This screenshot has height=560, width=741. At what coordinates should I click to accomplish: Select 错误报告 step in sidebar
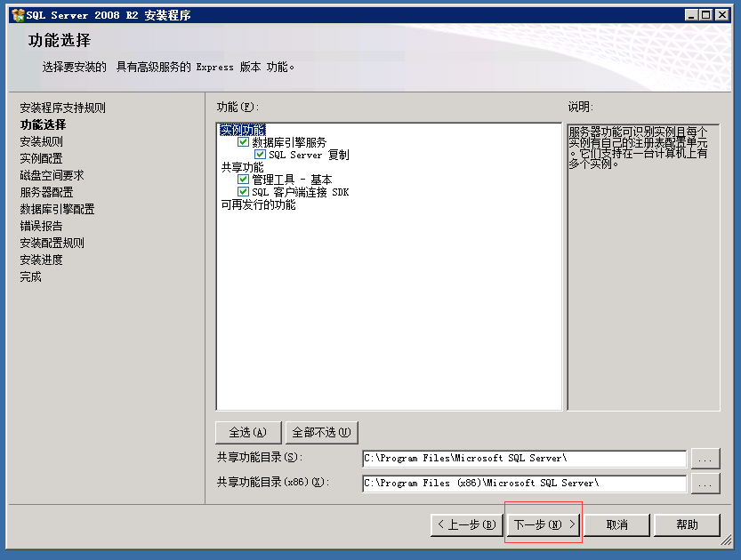coord(41,226)
